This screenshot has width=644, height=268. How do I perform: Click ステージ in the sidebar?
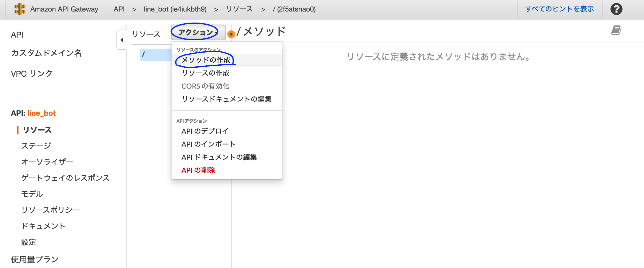(36, 146)
